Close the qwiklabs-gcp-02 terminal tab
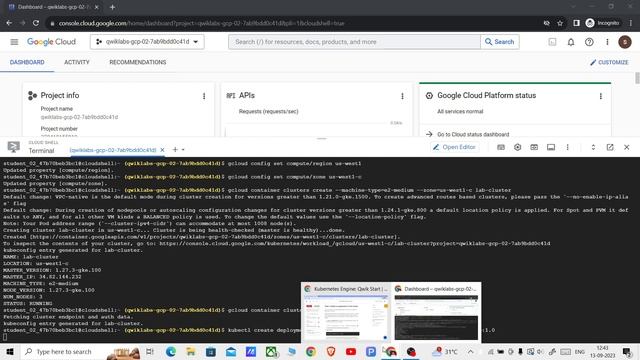The width and height of the screenshot is (640, 360). coord(162,150)
